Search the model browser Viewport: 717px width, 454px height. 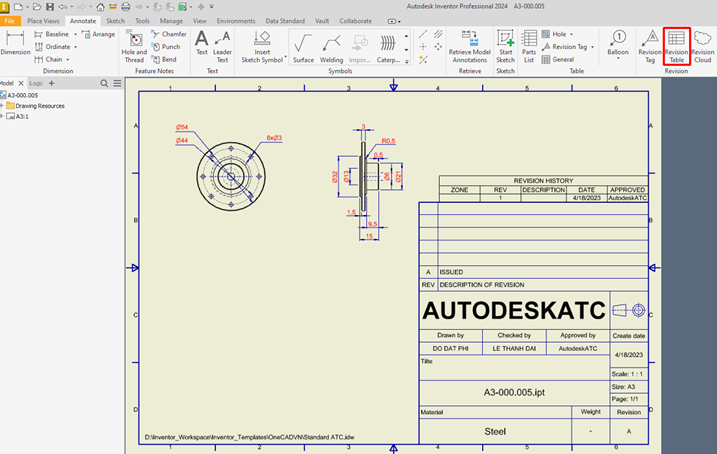pos(104,83)
